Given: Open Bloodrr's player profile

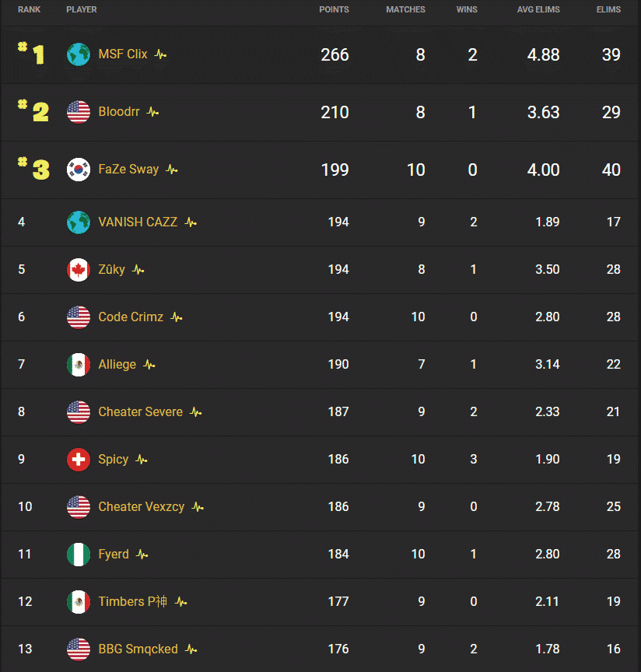Looking at the screenshot, I should point(117,111).
